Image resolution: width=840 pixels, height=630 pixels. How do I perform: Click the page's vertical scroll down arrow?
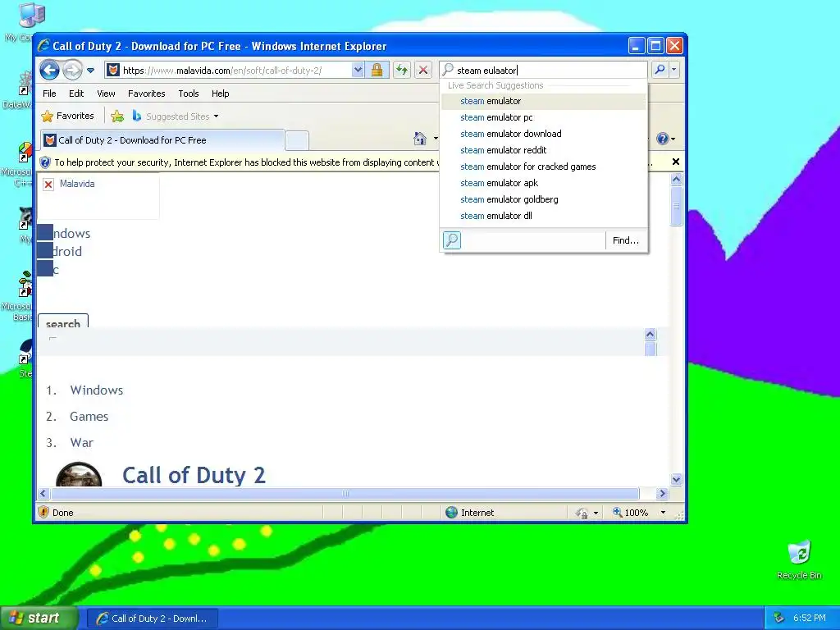[676, 479]
